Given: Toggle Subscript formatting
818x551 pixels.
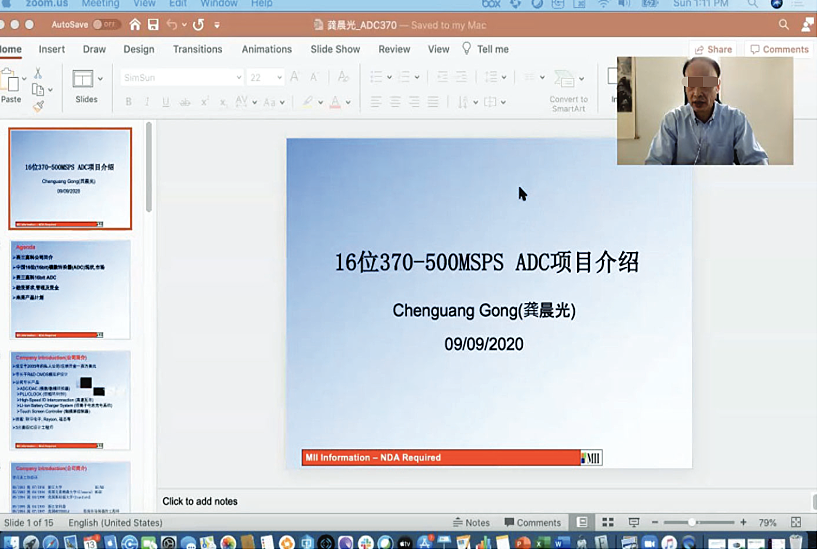Looking at the screenshot, I should click(223, 102).
